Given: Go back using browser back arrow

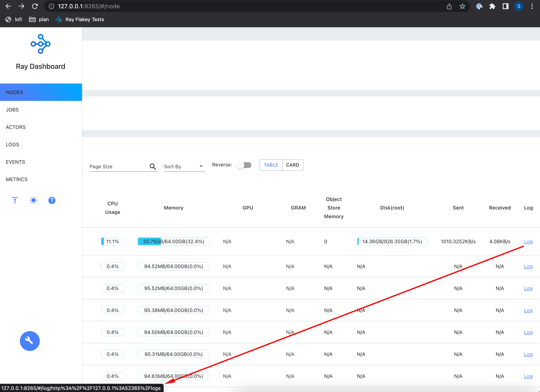Looking at the screenshot, I should click(8, 6).
